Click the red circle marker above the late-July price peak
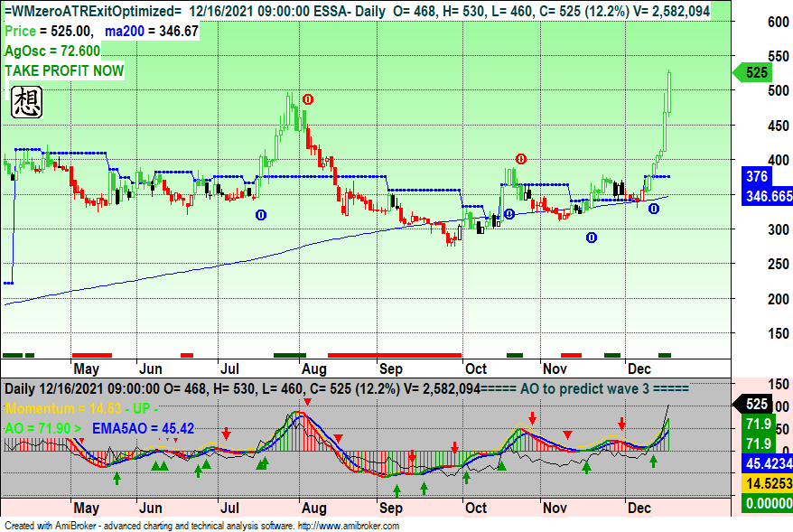This screenshot has width=793, height=532. coord(307,99)
